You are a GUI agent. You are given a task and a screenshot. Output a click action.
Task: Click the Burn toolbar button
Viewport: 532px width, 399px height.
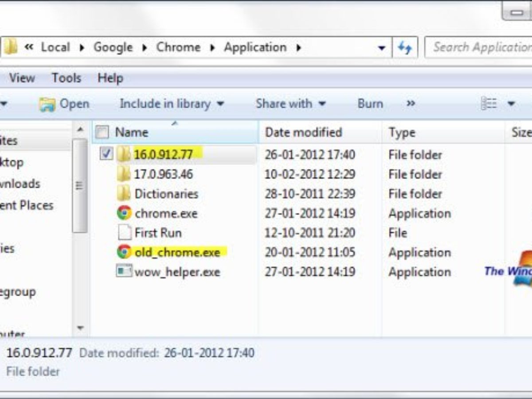(370, 104)
